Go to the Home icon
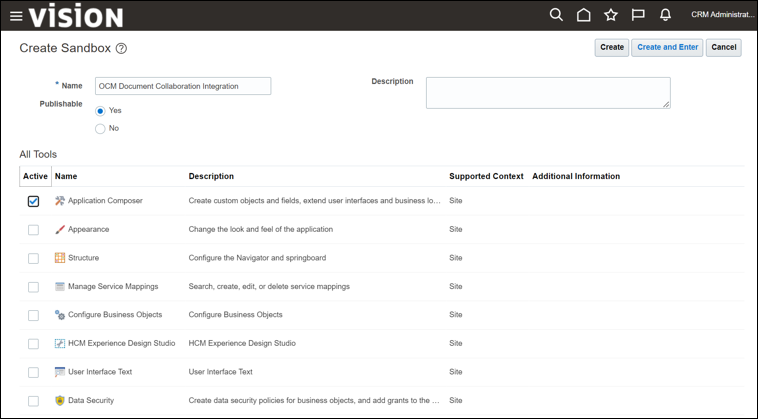This screenshot has height=419, width=758. click(584, 15)
